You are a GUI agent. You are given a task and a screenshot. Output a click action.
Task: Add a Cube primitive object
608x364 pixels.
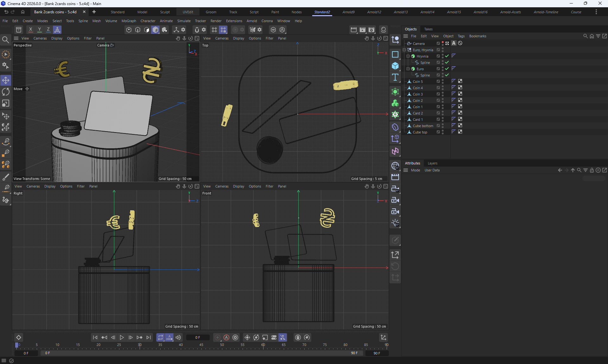(x=395, y=66)
